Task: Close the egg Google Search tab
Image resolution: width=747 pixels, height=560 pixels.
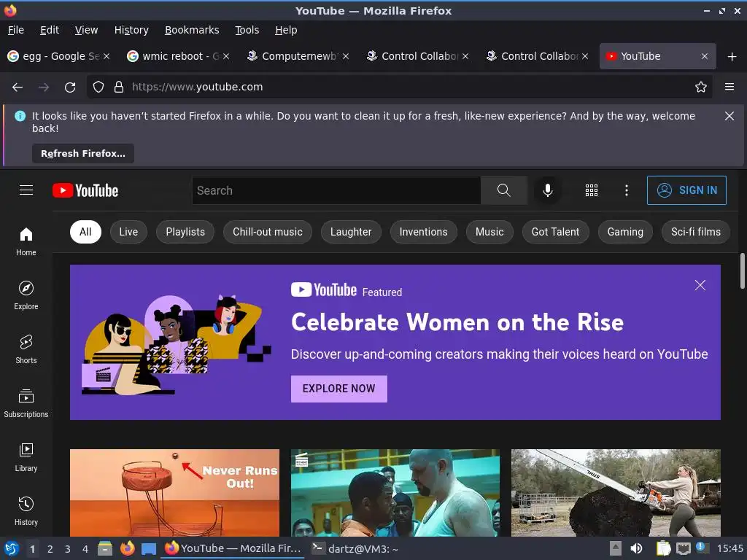Action: coord(107,56)
